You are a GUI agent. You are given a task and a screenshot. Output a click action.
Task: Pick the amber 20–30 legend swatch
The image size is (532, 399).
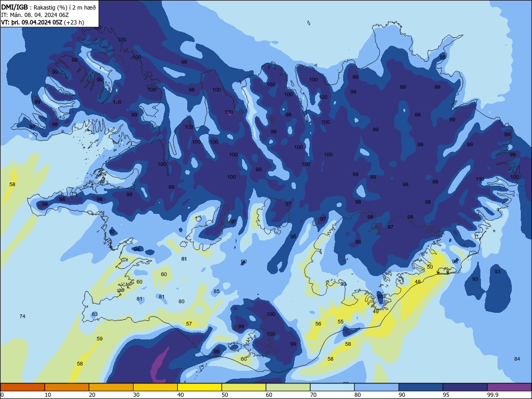(111, 387)
